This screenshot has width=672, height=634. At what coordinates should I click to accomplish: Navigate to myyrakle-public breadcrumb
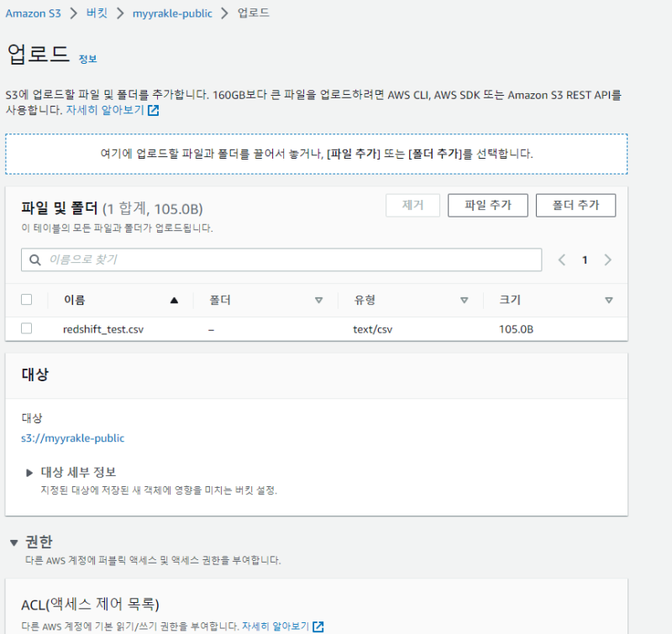pyautogui.click(x=172, y=13)
